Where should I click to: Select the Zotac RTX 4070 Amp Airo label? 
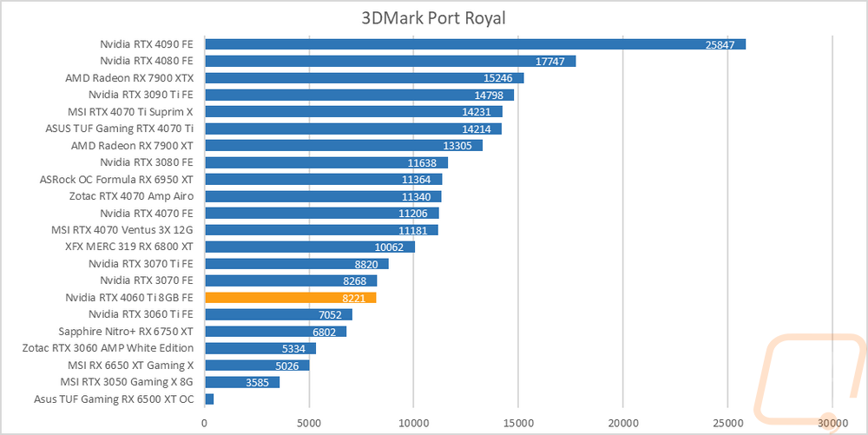[x=131, y=196]
